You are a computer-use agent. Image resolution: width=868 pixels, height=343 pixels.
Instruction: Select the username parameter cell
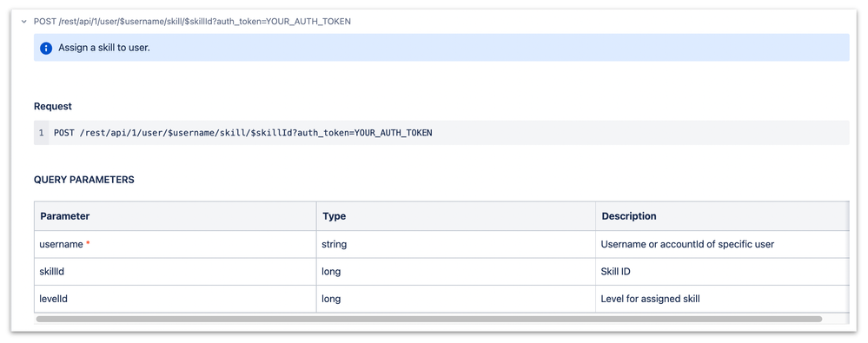[x=176, y=244]
